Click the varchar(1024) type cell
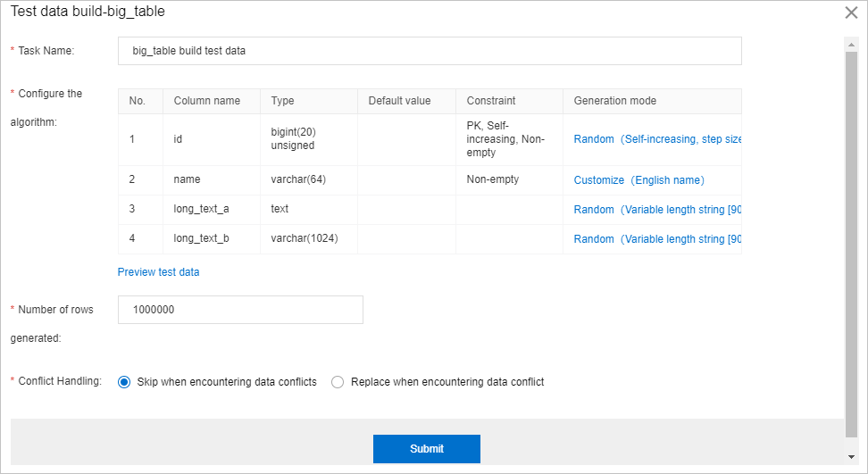This screenshot has width=868, height=474. pyautogui.click(x=309, y=238)
